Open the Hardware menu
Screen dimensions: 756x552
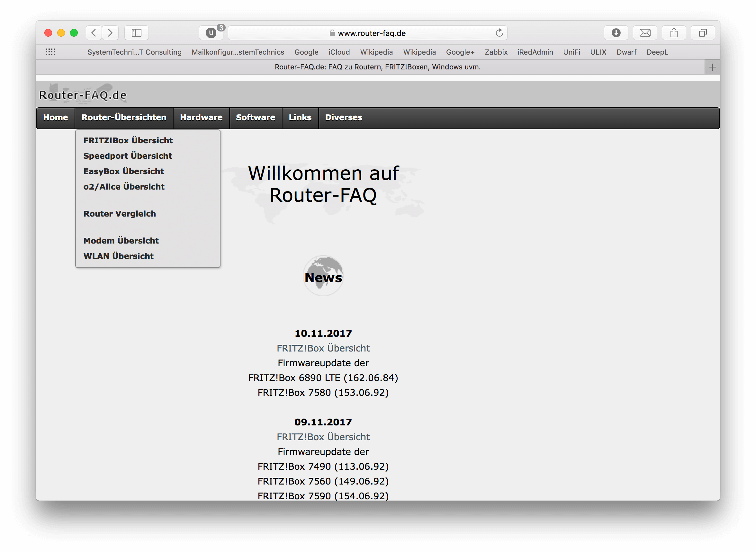(x=201, y=118)
